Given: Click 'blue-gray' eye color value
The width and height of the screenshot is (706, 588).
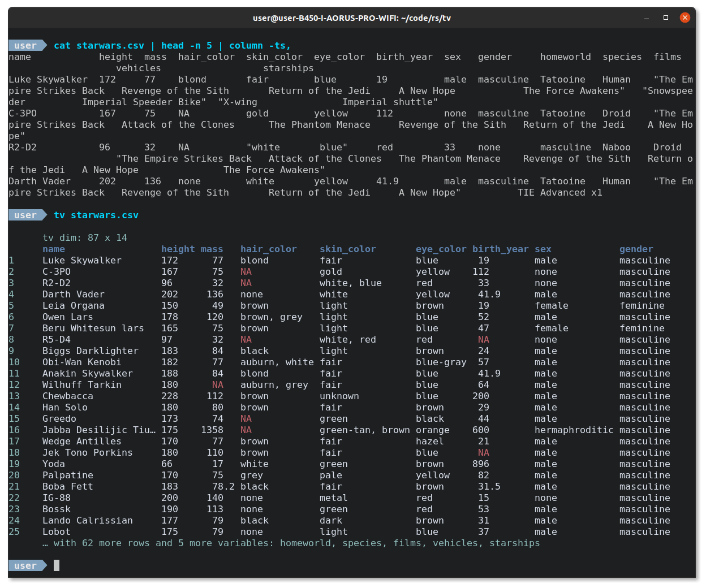Looking at the screenshot, I should (x=441, y=362).
